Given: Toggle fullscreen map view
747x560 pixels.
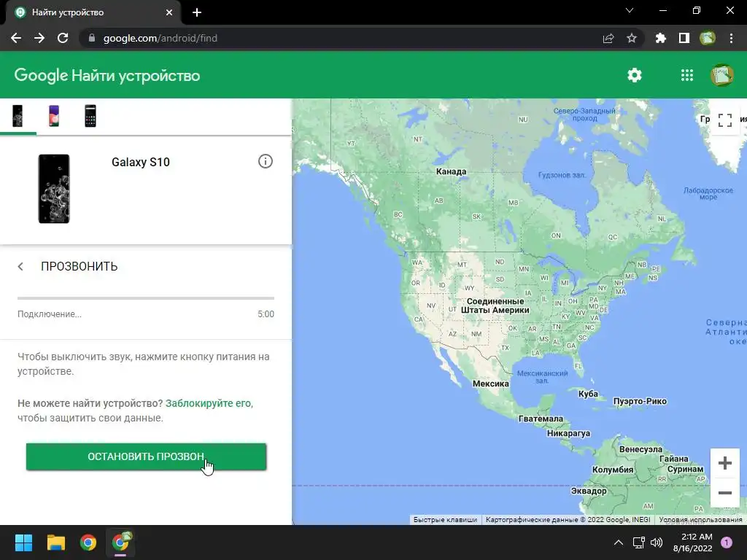Looking at the screenshot, I should point(724,120).
